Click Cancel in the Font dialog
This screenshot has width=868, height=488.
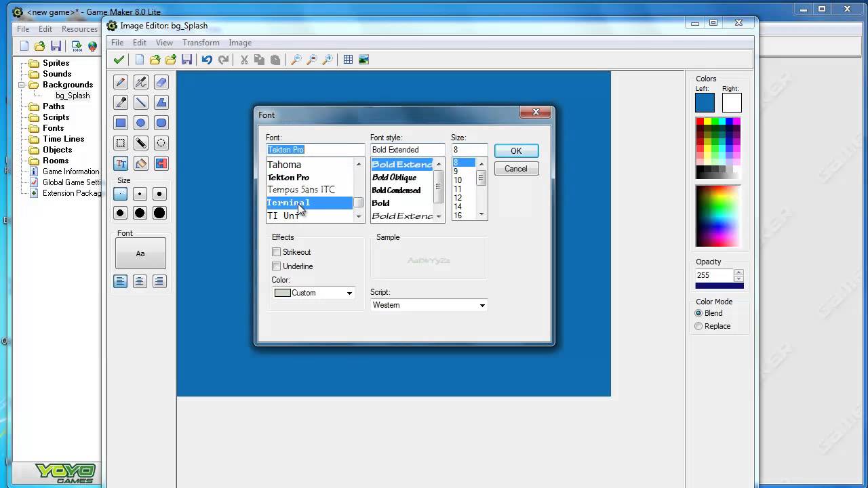click(x=516, y=169)
